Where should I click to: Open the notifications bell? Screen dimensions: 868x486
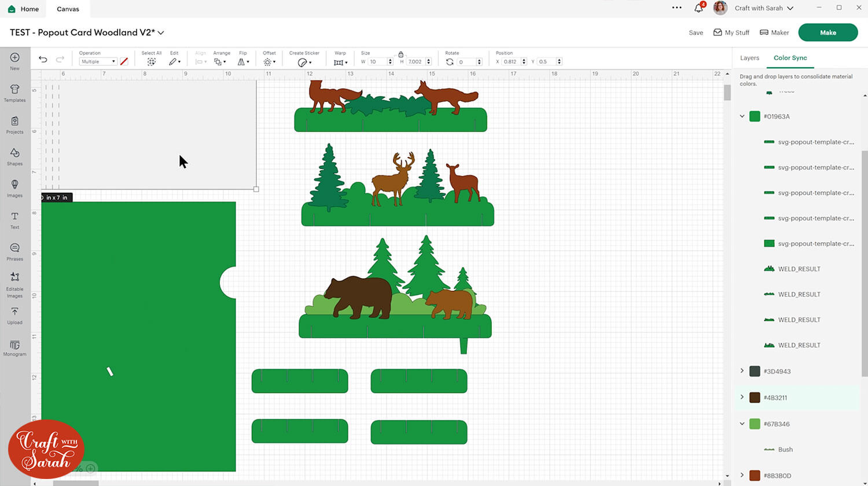coord(698,8)
